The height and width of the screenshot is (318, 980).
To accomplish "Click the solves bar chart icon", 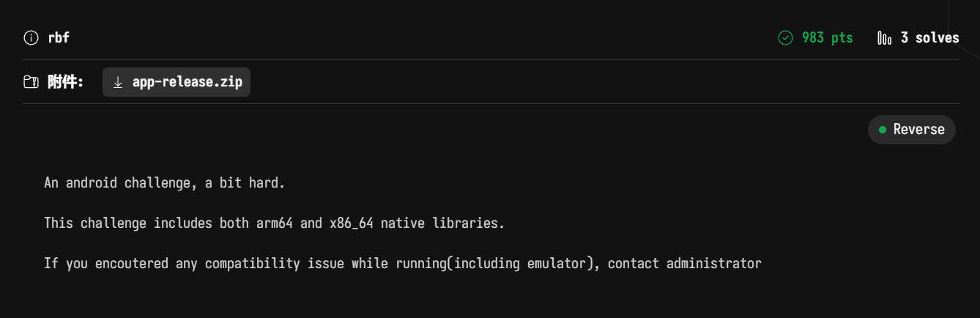I will pyautogui.click(x=884, y=38).
